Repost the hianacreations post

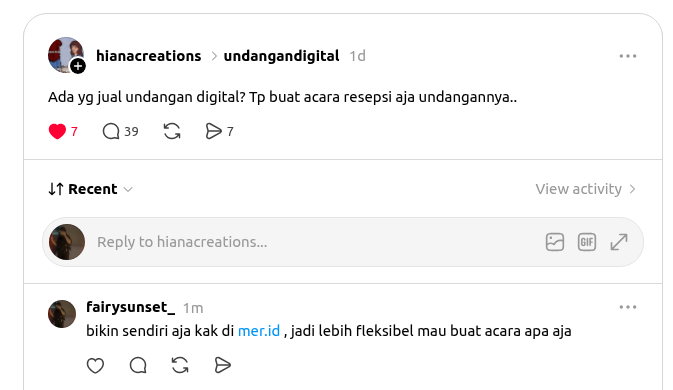click(x=172, y=131)
